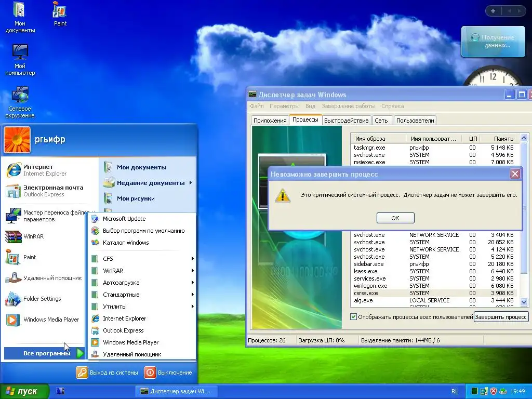Click the user avatar flower picture
Screen dimensions: 532x399
click(17, 140)
